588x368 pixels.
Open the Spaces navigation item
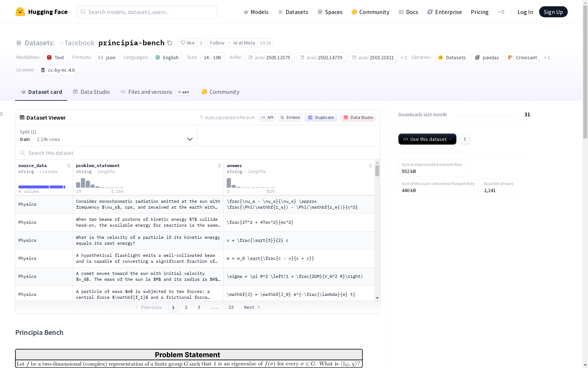click(x=330, y=12)
